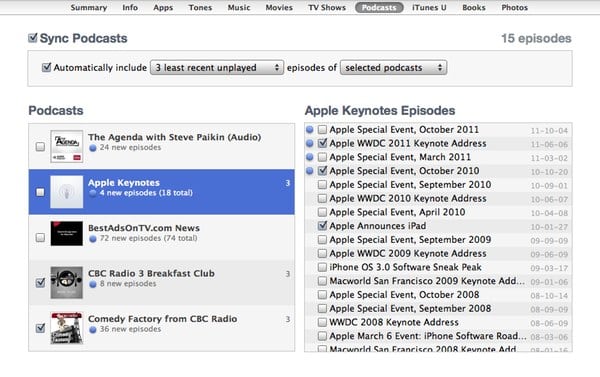Image resolution: width=600 pixels, height=377 pixels.
Task: Click blue dot next to '72 new episodes'
Action: (93, 238)
